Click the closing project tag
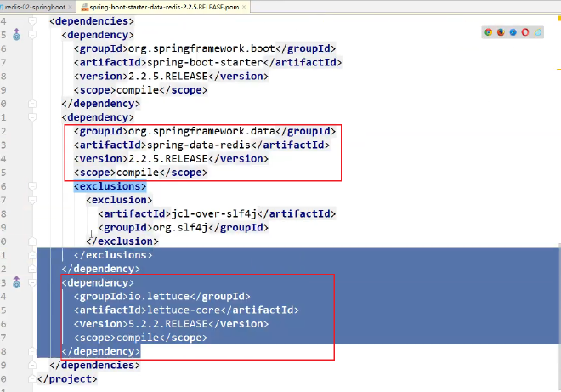561x392 pixels. click(x=67, y=378)
